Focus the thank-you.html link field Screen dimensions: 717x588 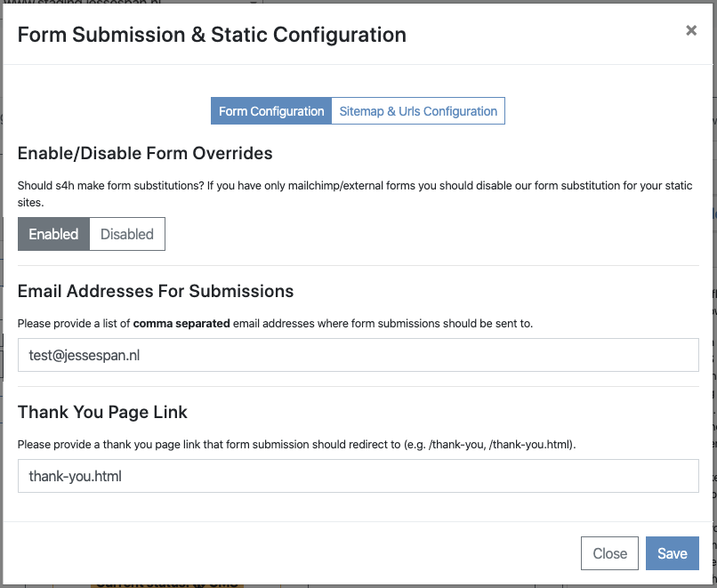pos(358,476)
